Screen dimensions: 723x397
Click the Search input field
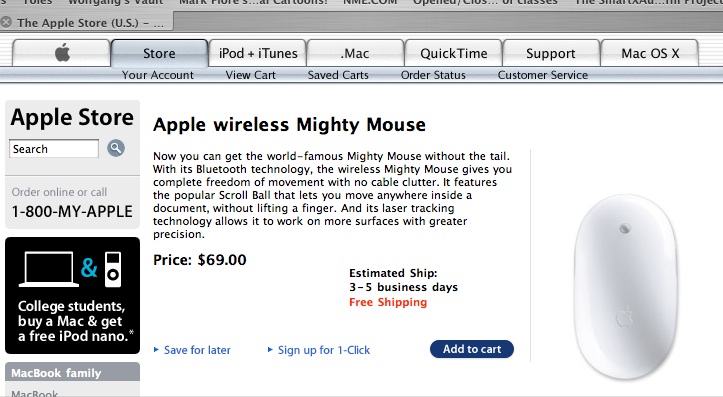click(54, 149)
